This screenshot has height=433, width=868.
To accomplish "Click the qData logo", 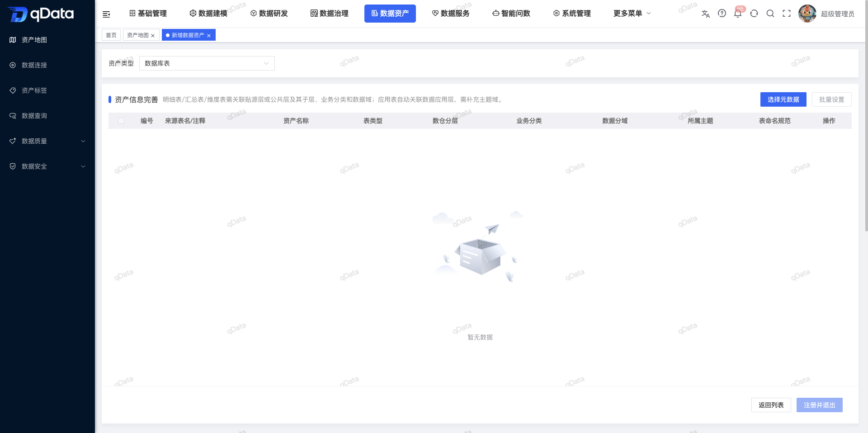I will point(41,14).
